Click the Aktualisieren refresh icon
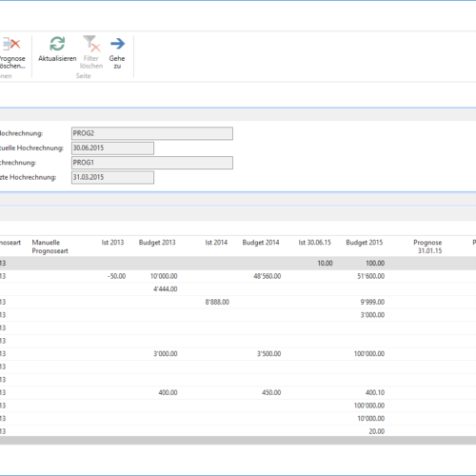This screenshot has width=476, height=476. [57, 44]
